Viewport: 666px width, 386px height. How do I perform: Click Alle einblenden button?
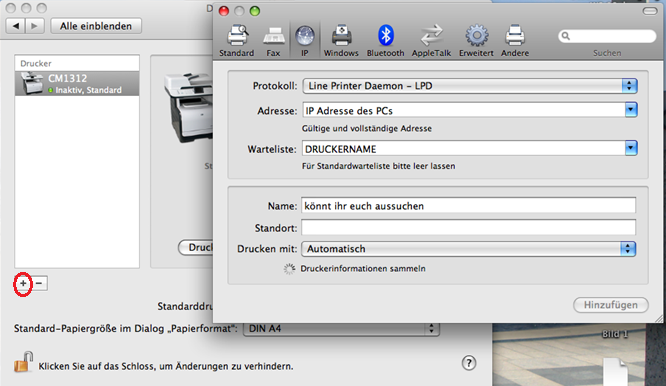[x=96, y=26]
